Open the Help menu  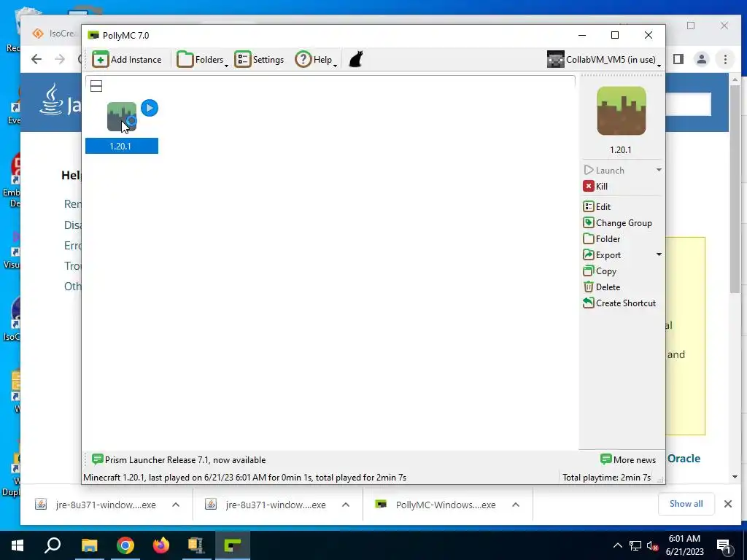point(316,60)
